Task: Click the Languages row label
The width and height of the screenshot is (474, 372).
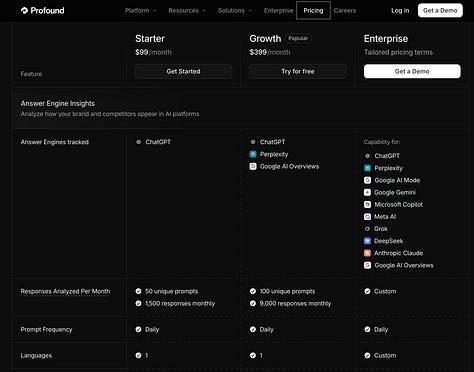Action: [x=36, y=355]
